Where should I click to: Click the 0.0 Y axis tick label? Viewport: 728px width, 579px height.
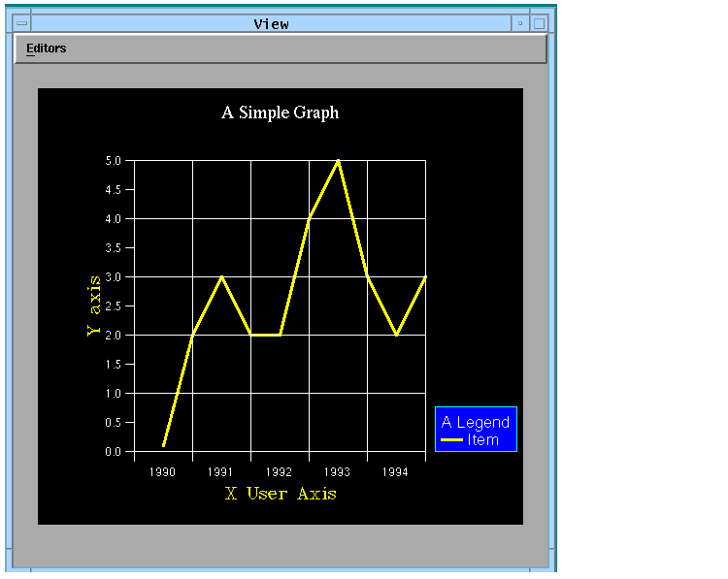(x=113, y=452)
